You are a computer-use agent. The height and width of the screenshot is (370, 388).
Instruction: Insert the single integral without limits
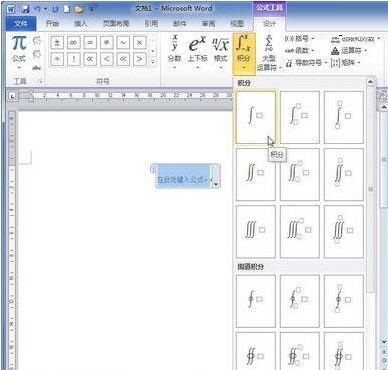(256, 117)
